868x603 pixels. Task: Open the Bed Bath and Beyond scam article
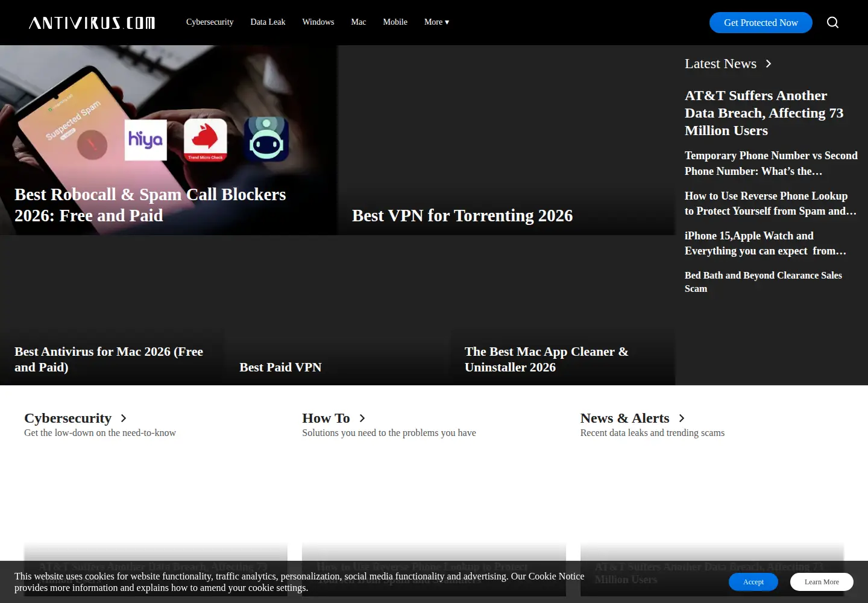(763, 282)
